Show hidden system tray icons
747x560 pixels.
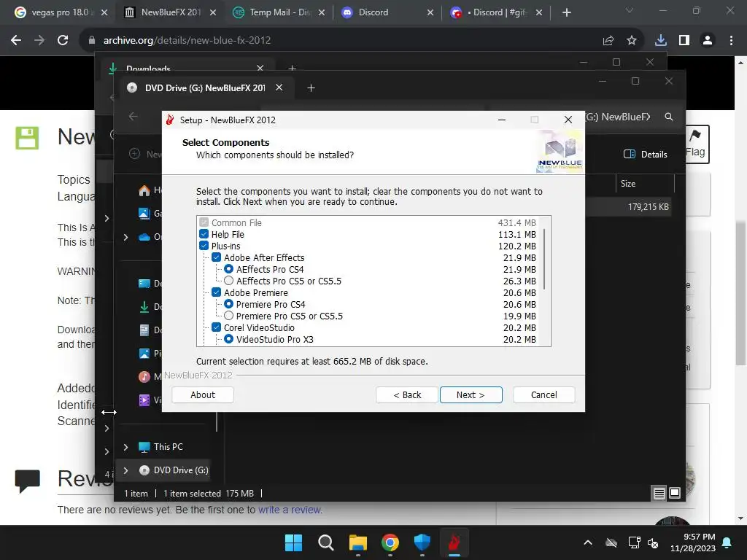point(588,542)
